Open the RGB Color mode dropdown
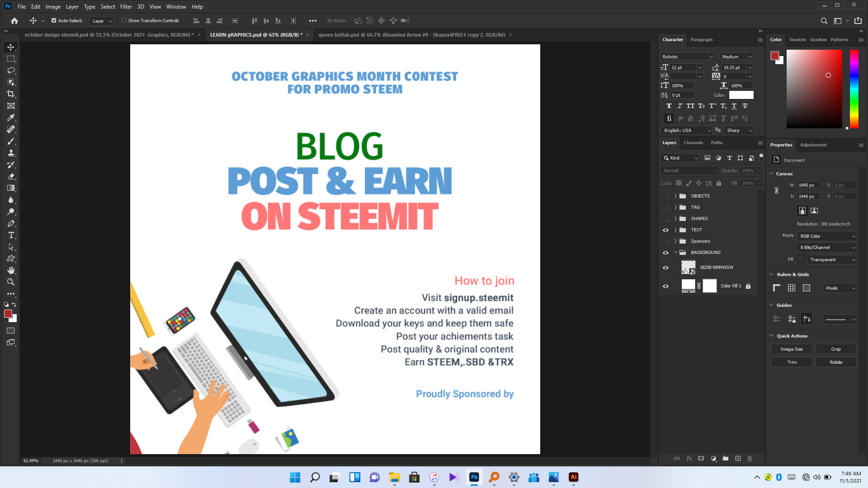The height and width of the screenshot is (488, 868). tap(827, 236)
